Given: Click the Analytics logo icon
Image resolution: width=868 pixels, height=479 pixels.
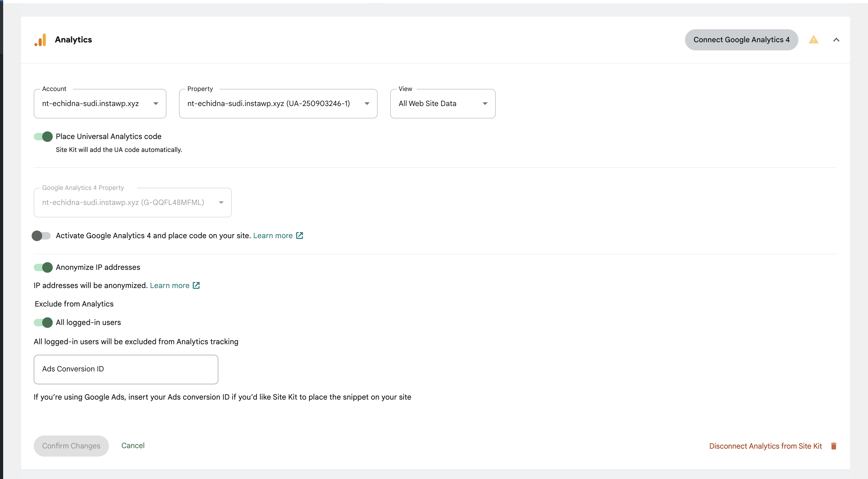Looking at the screenshot, I should point(40,40).
